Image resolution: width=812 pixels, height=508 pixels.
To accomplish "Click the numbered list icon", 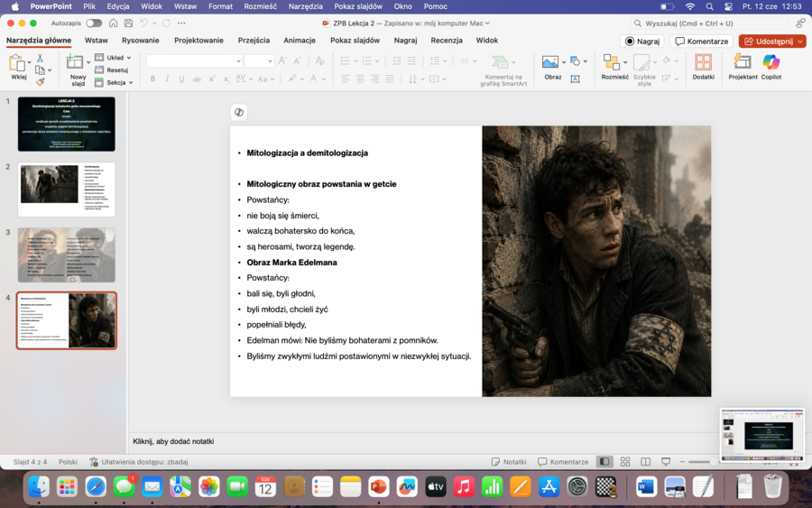I will 367,61.
